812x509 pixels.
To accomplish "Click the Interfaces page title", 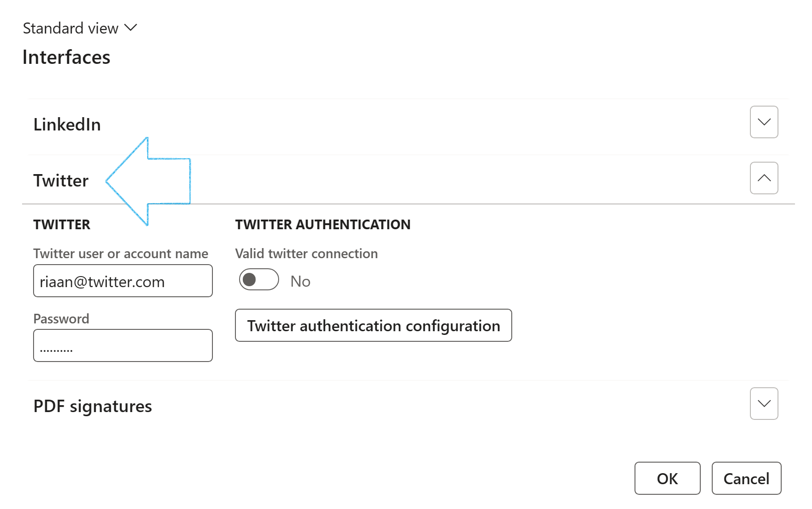I will [x=66, y=57].
